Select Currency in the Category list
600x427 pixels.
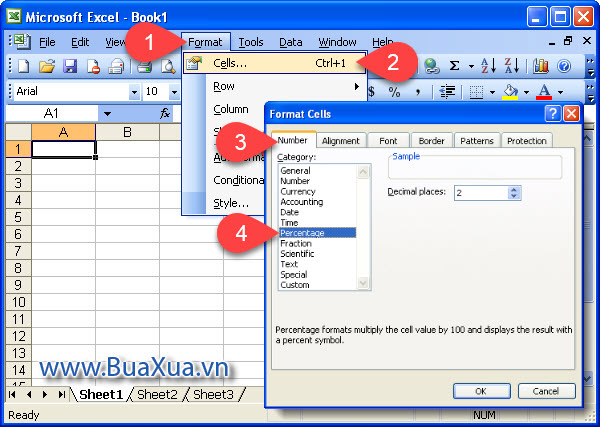click(298, 191)
